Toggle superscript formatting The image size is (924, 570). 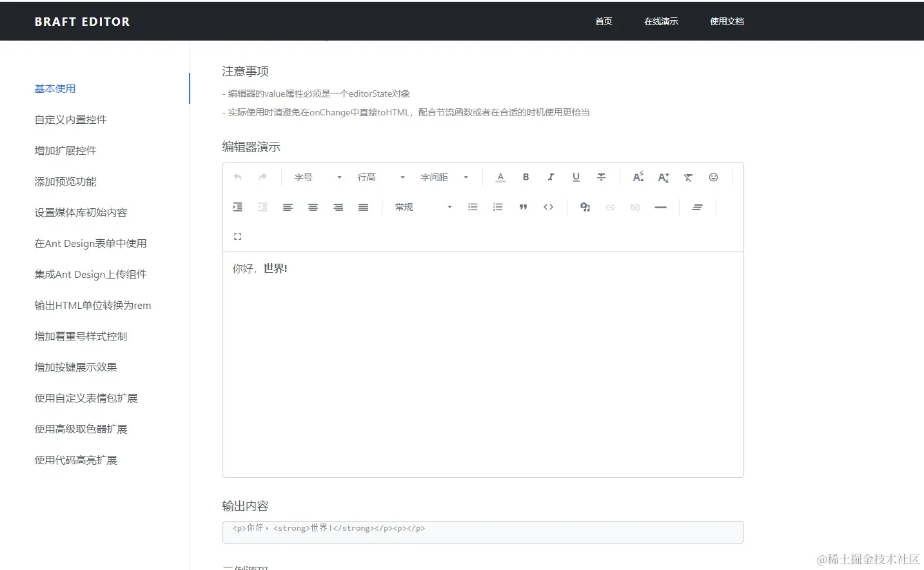(638, 177)
